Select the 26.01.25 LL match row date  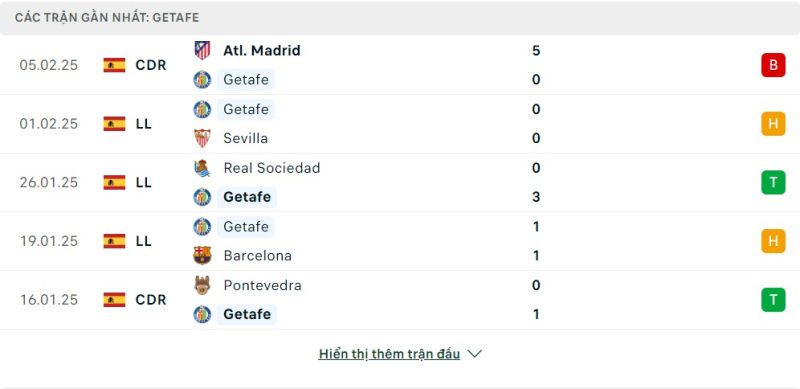49,182
